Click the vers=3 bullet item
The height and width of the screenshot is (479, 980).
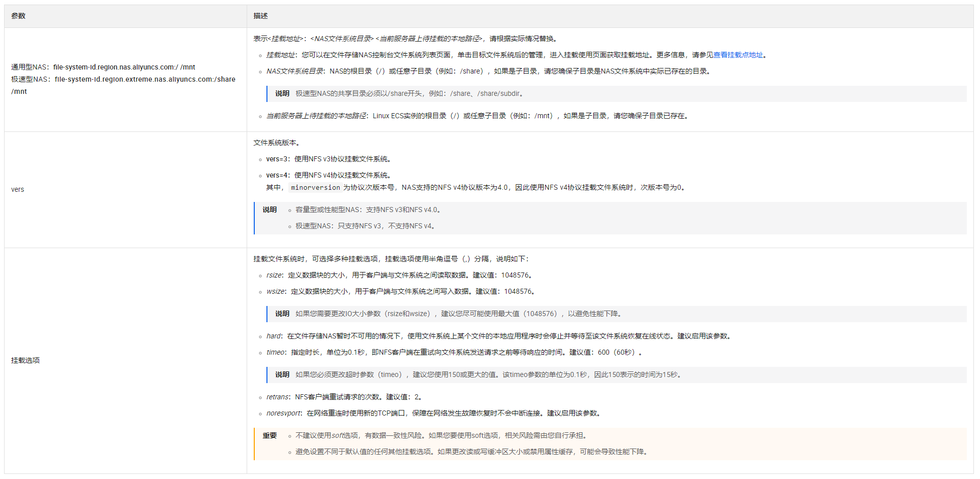328,159
